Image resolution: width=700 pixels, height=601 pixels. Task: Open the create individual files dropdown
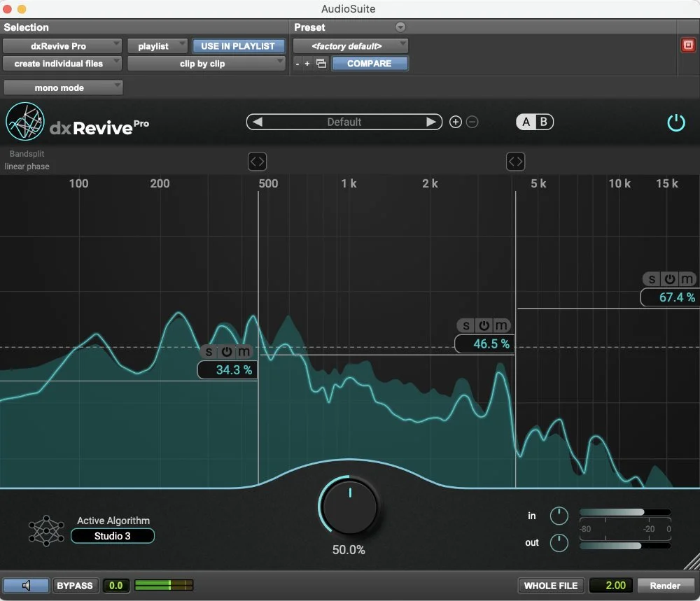[62, 64]
